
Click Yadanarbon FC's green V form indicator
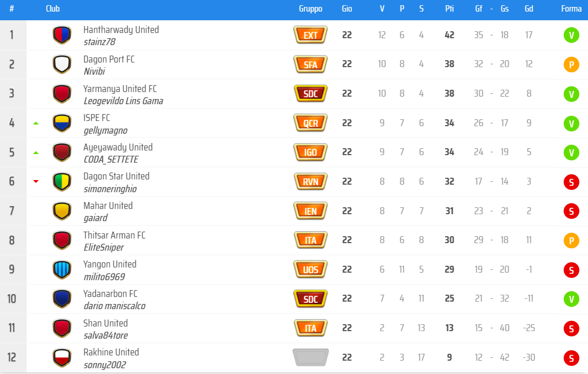571,299
